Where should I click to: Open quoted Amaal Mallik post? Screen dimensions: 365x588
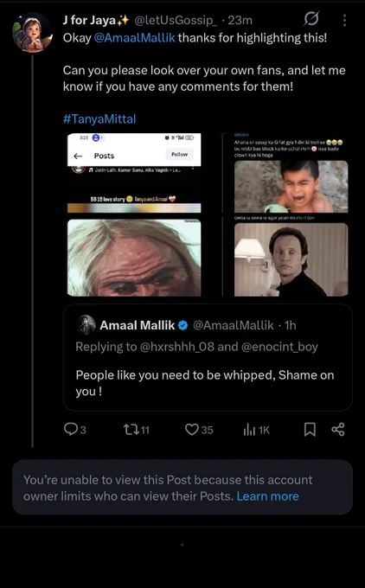click(x=208, y=357)
